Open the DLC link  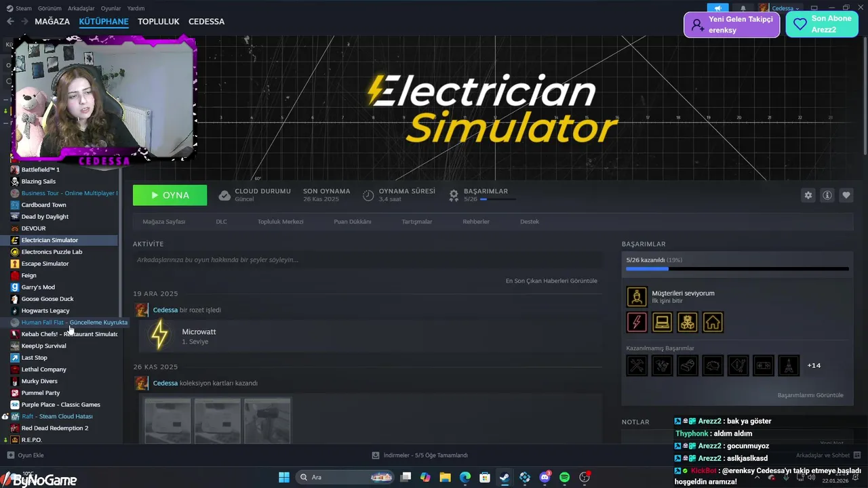[x=221, y=222]
